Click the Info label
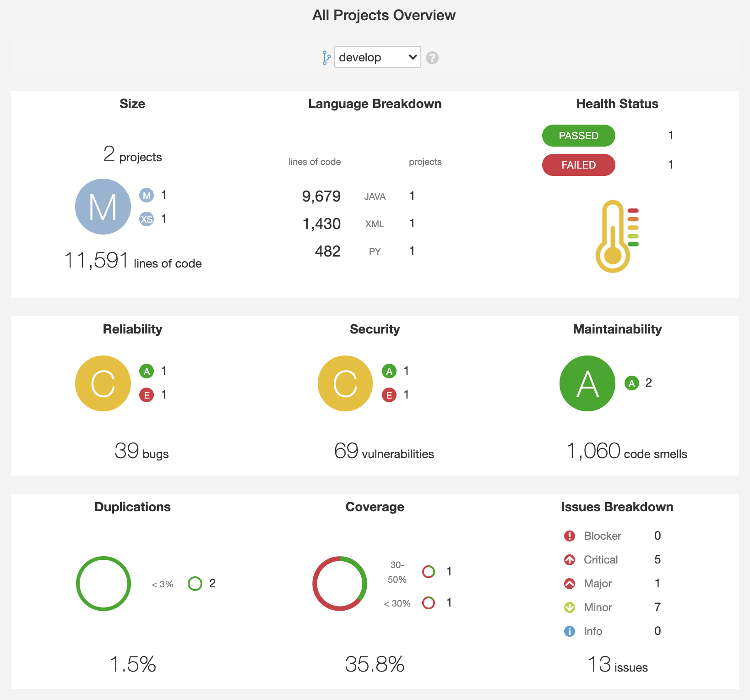 (593, 631)
